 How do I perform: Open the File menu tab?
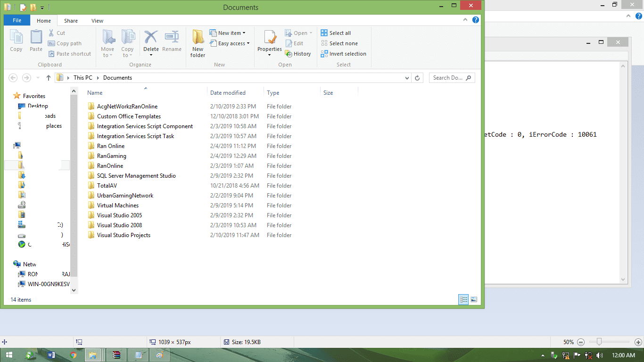tap(17, 20)
